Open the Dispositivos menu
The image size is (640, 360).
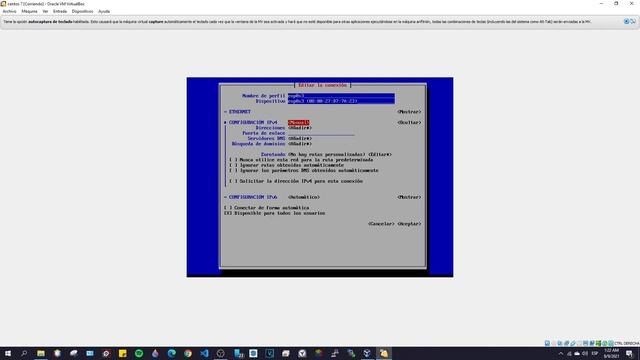coord(82,11)
